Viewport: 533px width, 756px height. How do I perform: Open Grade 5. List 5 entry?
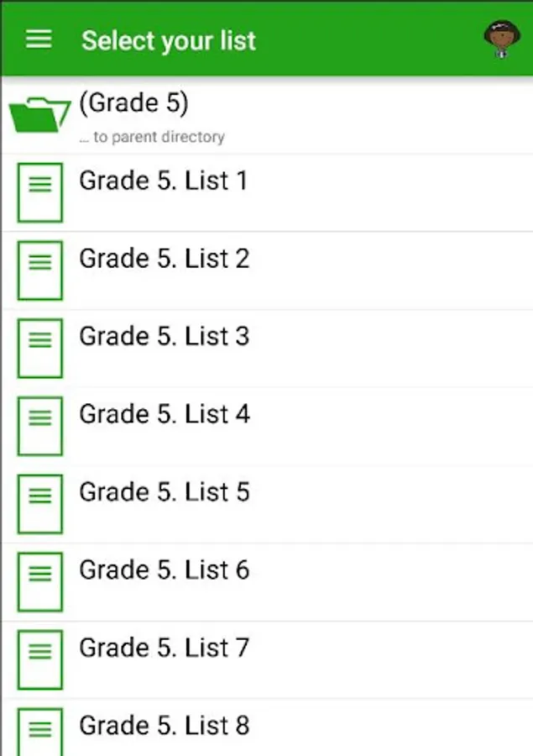pos(267,504)
